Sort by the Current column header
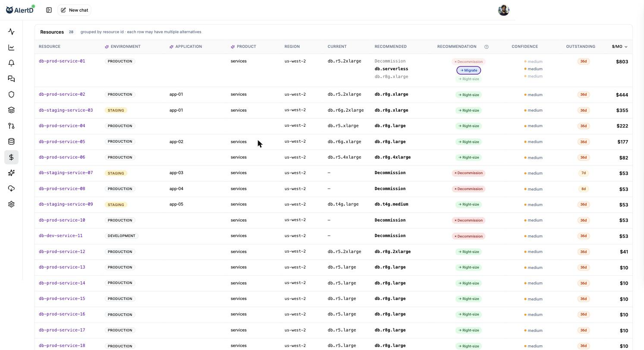The image size is (644, 350). click(x=337, y=47)
